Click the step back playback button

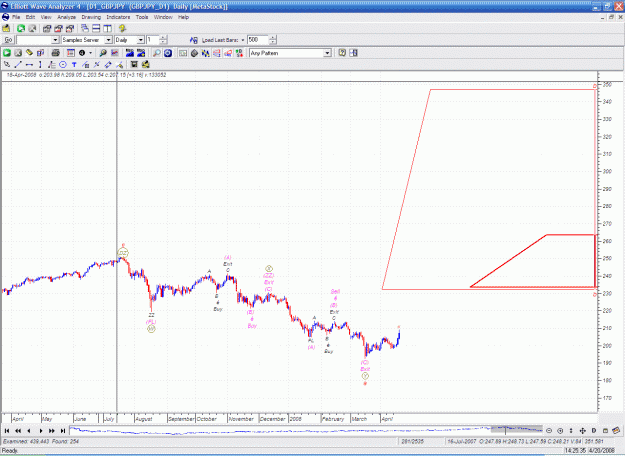click(x=29, y=431)
